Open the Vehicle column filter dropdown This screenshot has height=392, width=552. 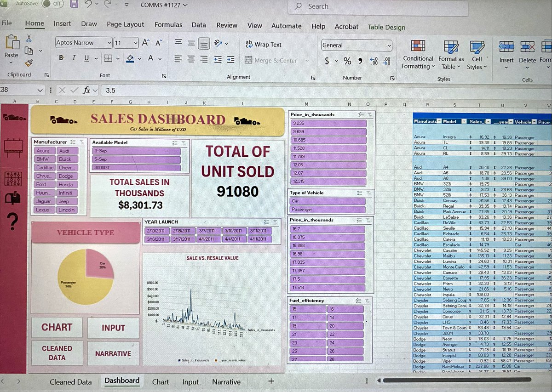(534, 122)
